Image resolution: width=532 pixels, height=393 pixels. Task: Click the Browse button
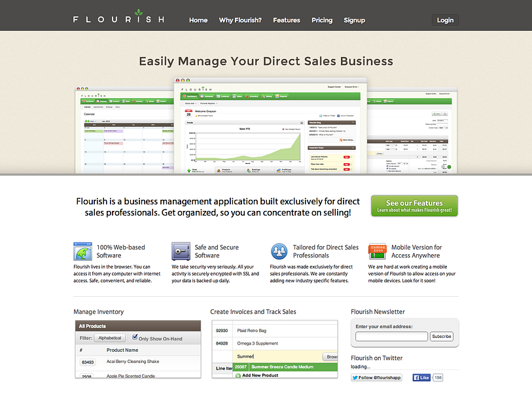(x=330, y=357)
